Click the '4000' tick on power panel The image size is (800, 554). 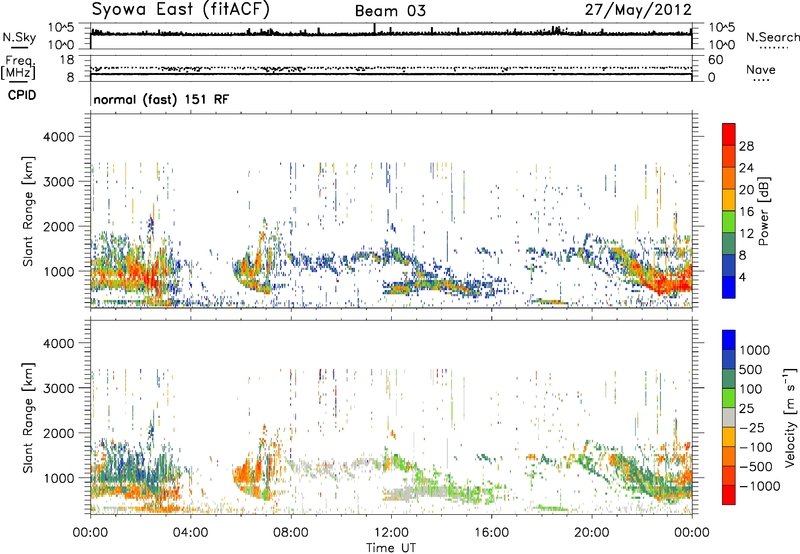point(59,137)
